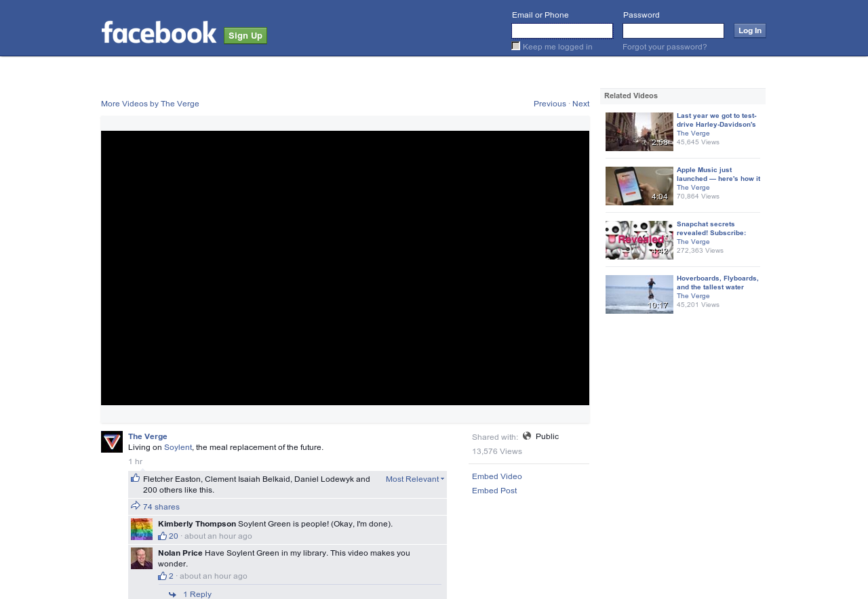Open The Verge page name link above the description
The height and width of the screenshot is (599, 868).
pyautogui.click(x=148, y=436)
